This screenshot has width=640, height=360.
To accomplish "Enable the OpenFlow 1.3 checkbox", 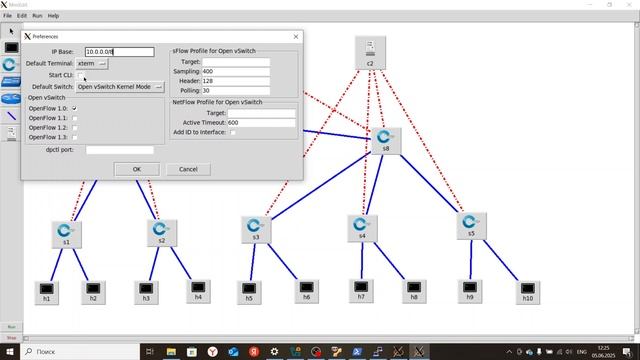I will 74,137.
